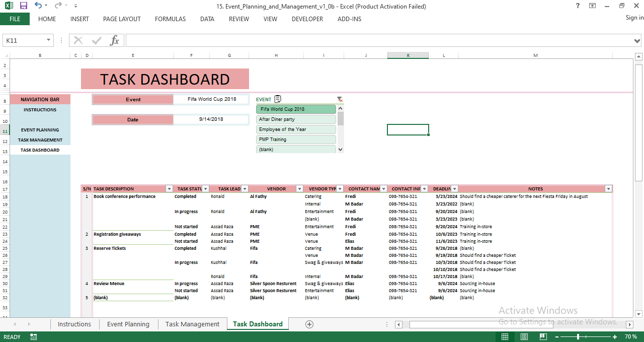Click the vertical sheet scrollbar
Viewport: 644px width, 342px height.
pos(638,122)
